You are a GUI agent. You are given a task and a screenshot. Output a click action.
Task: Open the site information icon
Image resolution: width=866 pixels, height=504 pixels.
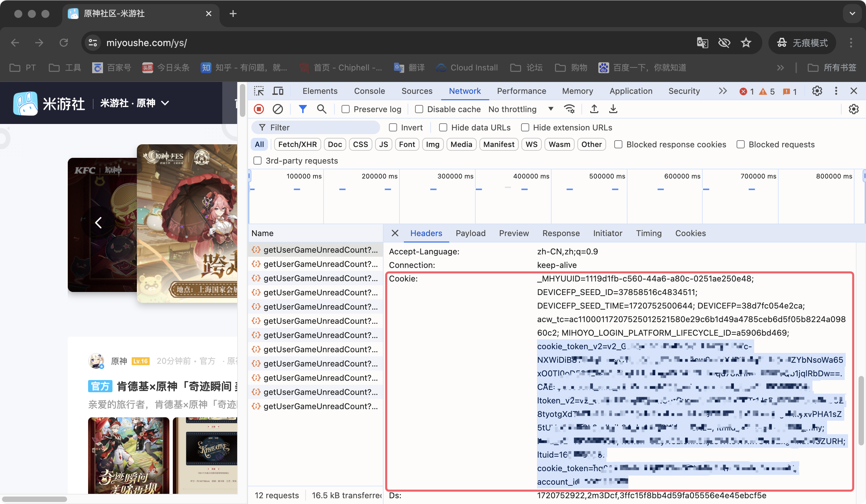click(x=93, y=43)
